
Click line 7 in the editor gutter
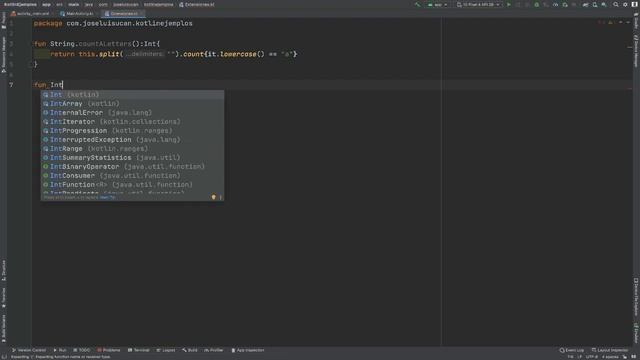11,85
